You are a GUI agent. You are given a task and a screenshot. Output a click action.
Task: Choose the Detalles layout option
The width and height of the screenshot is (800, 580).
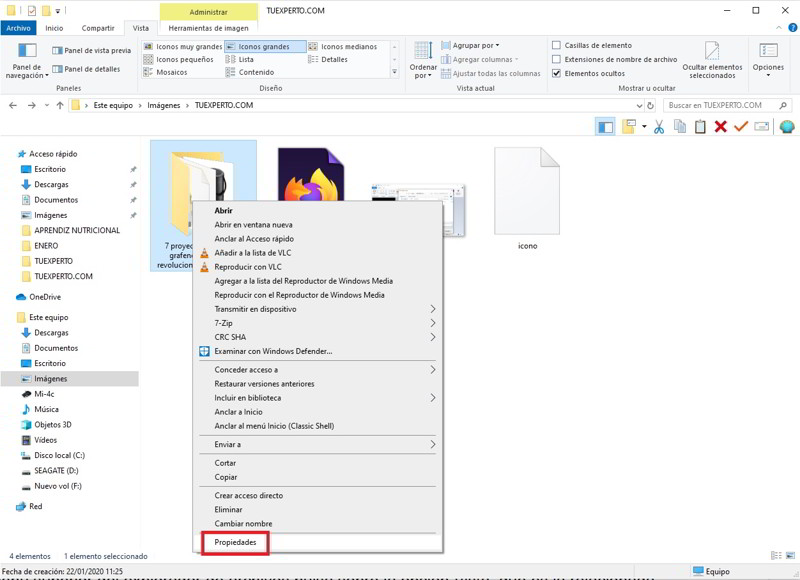(334, 59)
